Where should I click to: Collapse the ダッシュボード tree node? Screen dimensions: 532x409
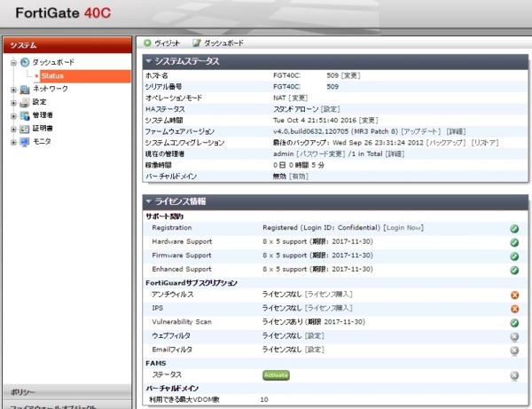click(13, 62)
